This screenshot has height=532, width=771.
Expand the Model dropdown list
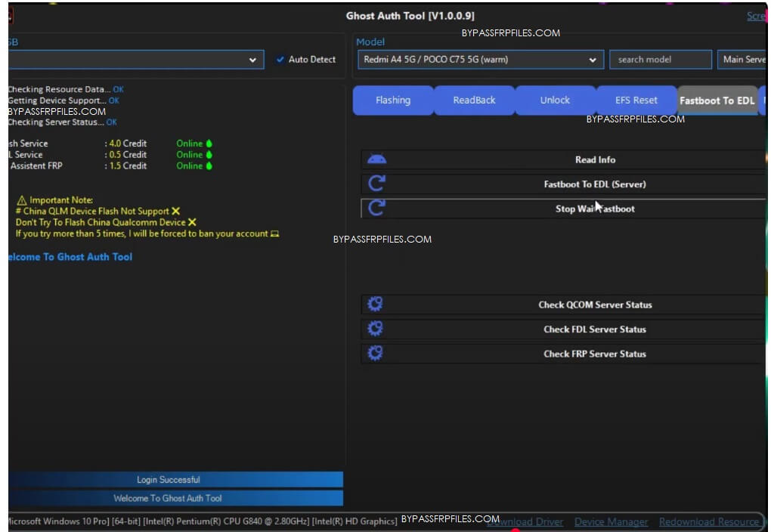[591, 60]
